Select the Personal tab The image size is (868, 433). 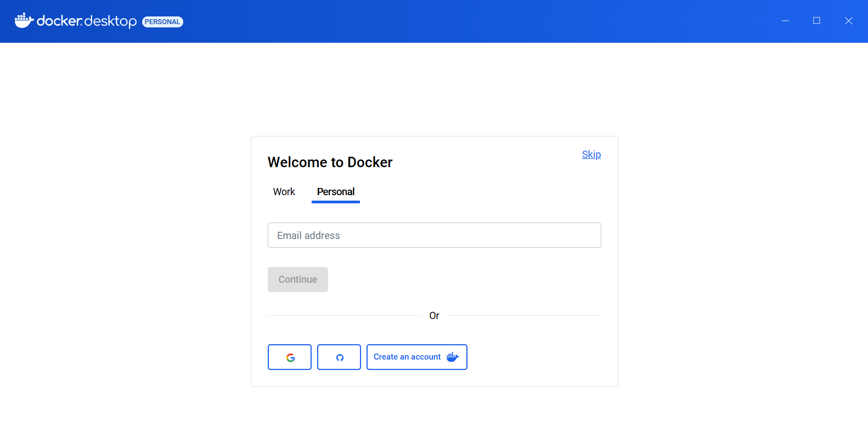point(336,192)
